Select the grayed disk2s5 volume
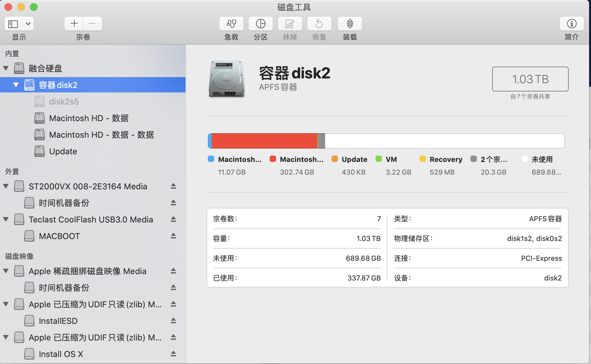The width and height of the screenshot is (591, 364). [x=64, y=102]
